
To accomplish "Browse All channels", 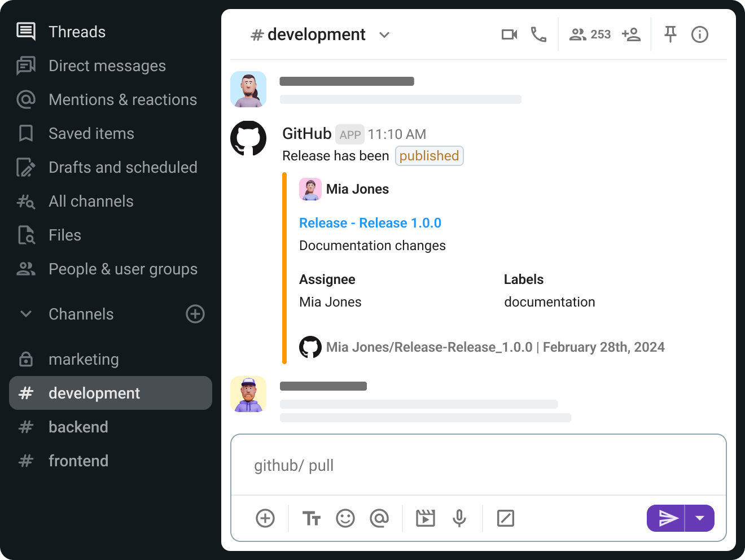I will point(75,201).
